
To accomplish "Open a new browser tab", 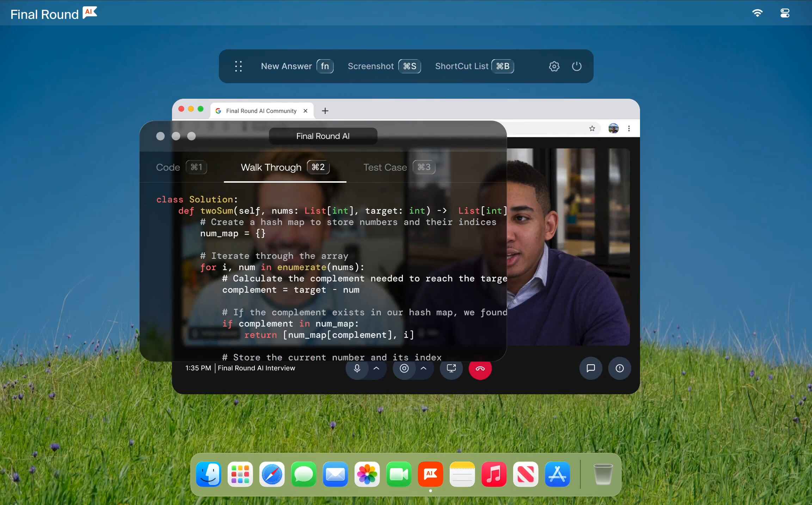I will tap(325, 110).
